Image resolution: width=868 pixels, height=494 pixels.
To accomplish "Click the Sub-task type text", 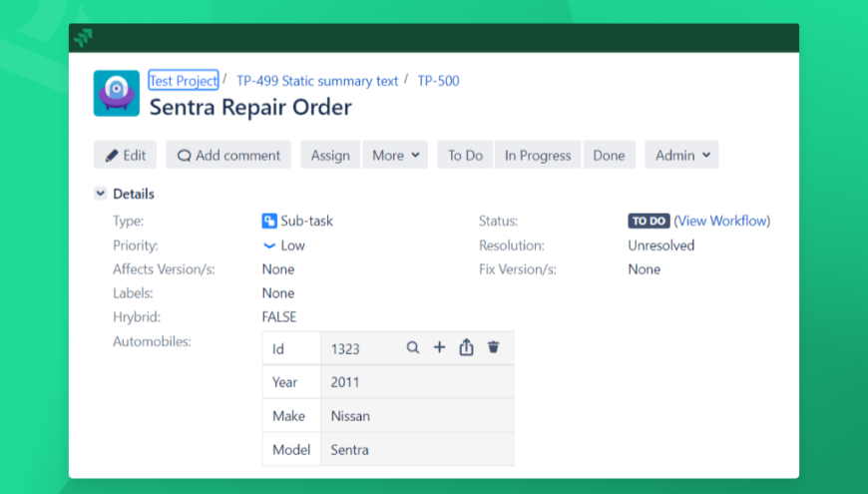I will tap(306, 221).
